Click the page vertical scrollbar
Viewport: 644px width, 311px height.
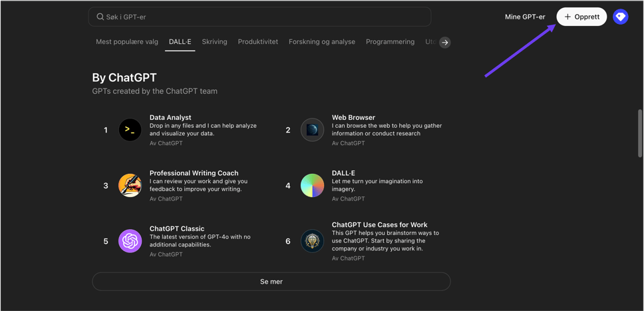[640, 133]
